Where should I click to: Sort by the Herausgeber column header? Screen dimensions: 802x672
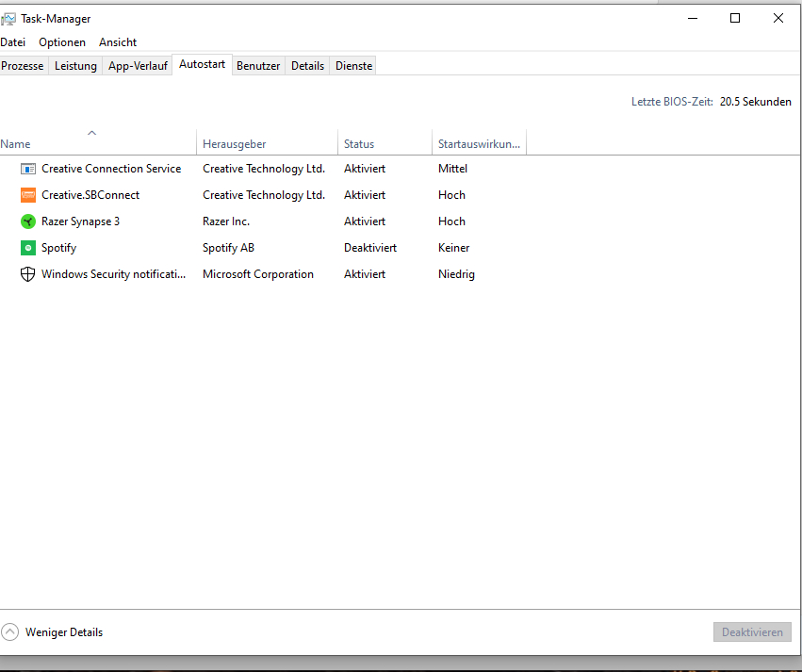pos(267,144)
